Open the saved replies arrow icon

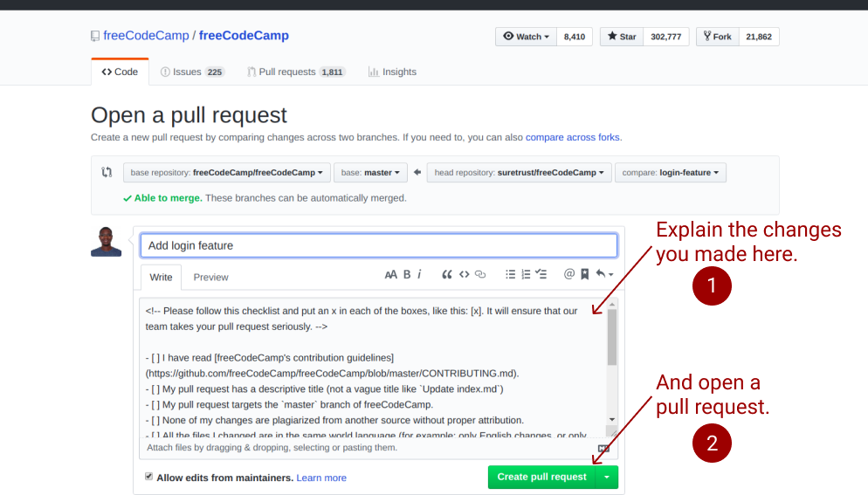pyautogui.click(x=604, y=274)
